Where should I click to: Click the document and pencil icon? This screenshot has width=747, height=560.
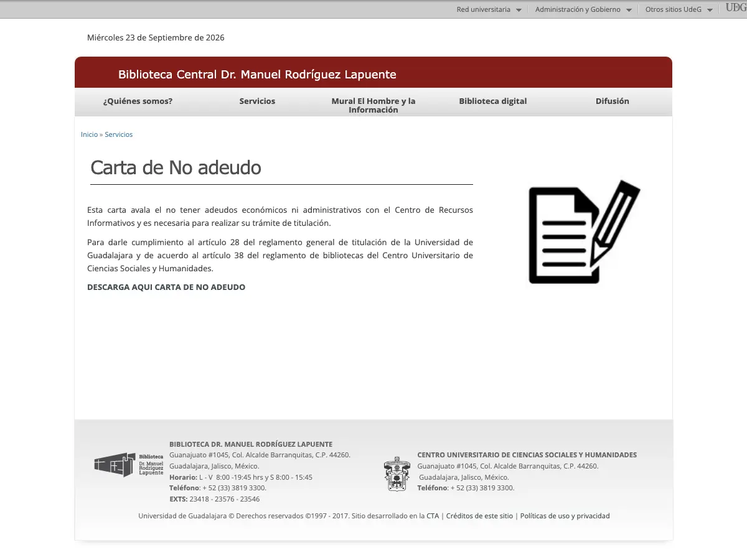(584, 232)
